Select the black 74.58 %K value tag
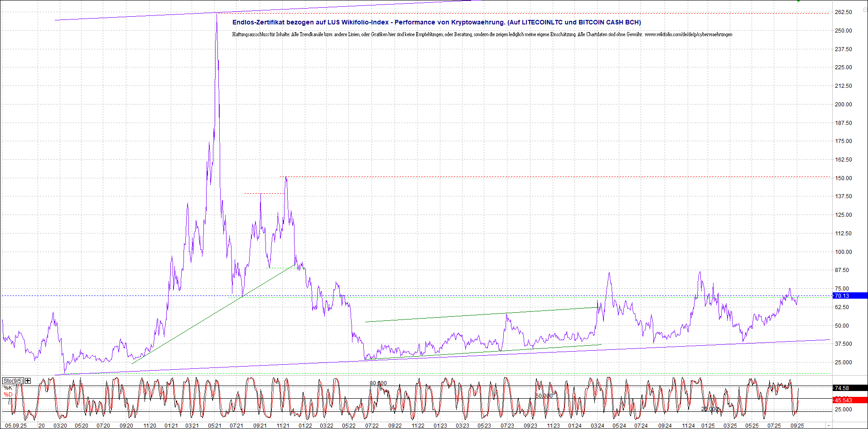This screenshot has width=868, height=429. (849, 388)
